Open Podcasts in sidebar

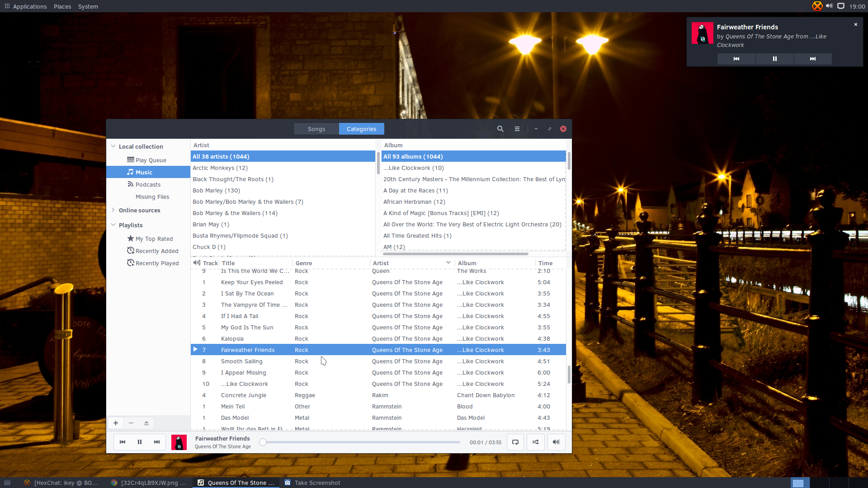point(148,184)
